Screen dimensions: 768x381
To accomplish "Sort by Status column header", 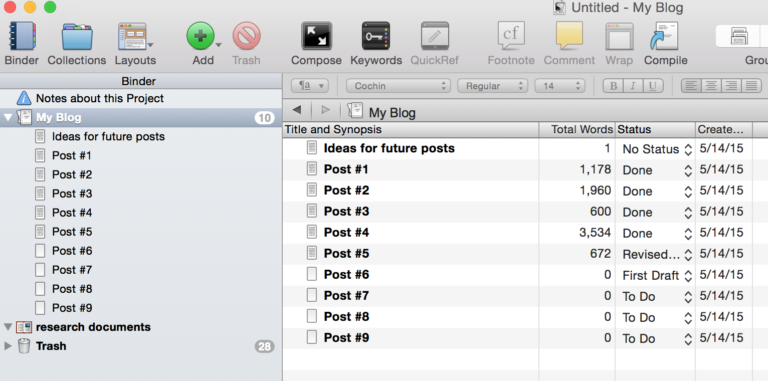I will point(655,130).
